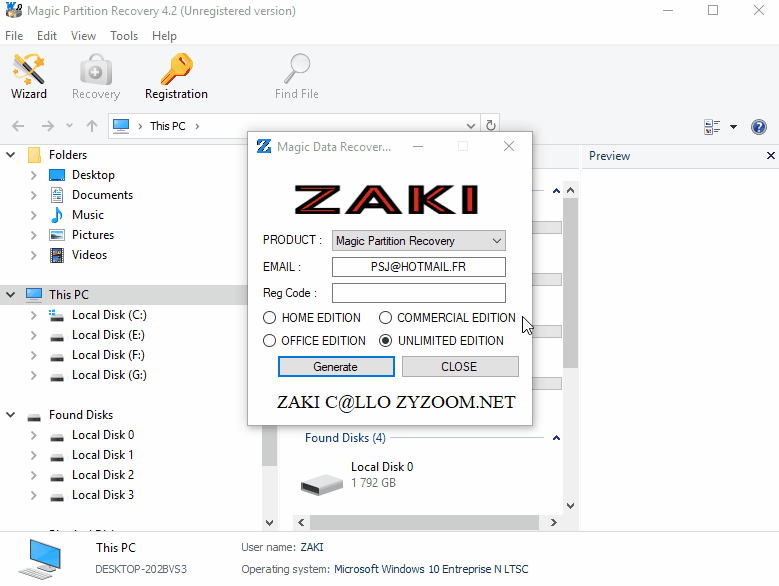Launch the Wizard tool in toolbar
Screen dimensions: 779x586
[x=29, y=77]
